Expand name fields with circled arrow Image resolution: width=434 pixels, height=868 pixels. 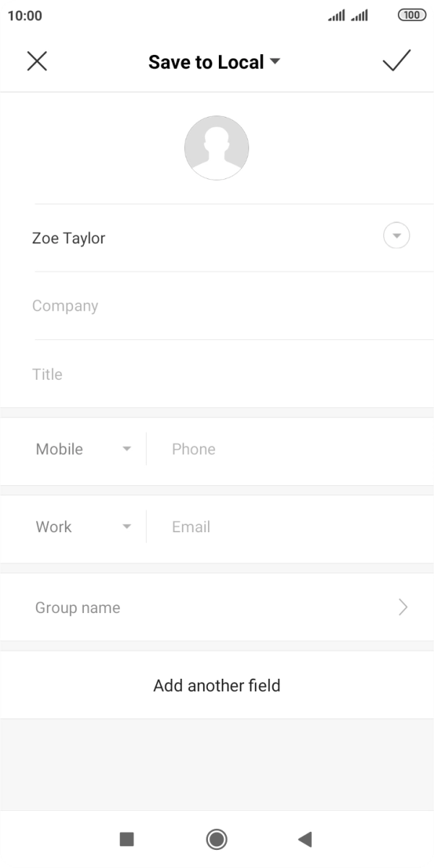pyautogui.click(x=396, y=236)
